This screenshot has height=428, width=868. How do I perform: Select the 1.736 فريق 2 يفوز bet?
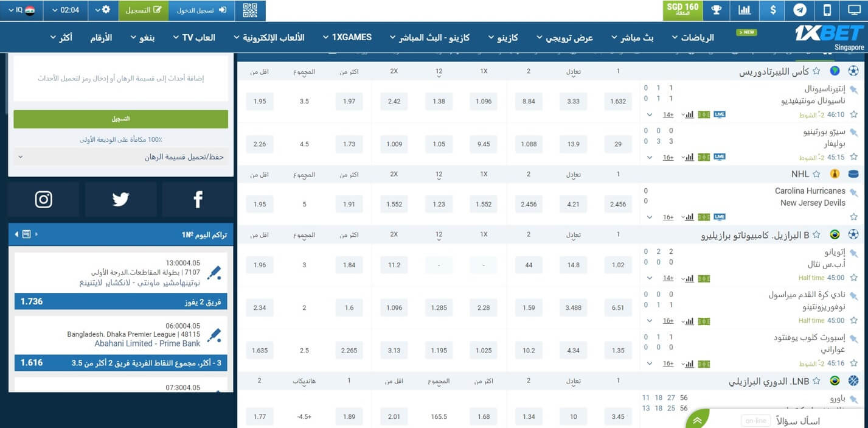click(121, 301)
